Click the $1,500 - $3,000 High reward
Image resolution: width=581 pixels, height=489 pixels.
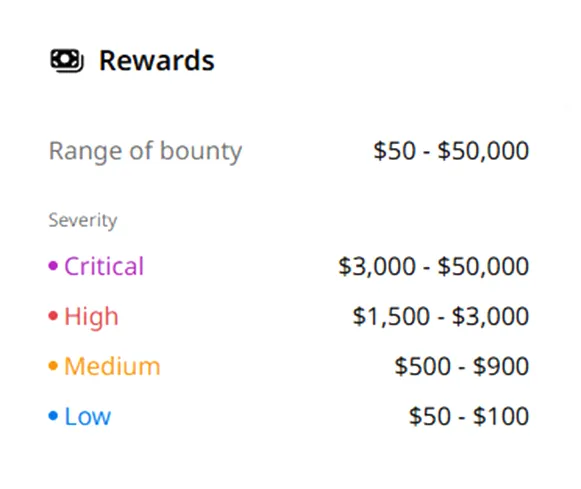pos(441,316)
